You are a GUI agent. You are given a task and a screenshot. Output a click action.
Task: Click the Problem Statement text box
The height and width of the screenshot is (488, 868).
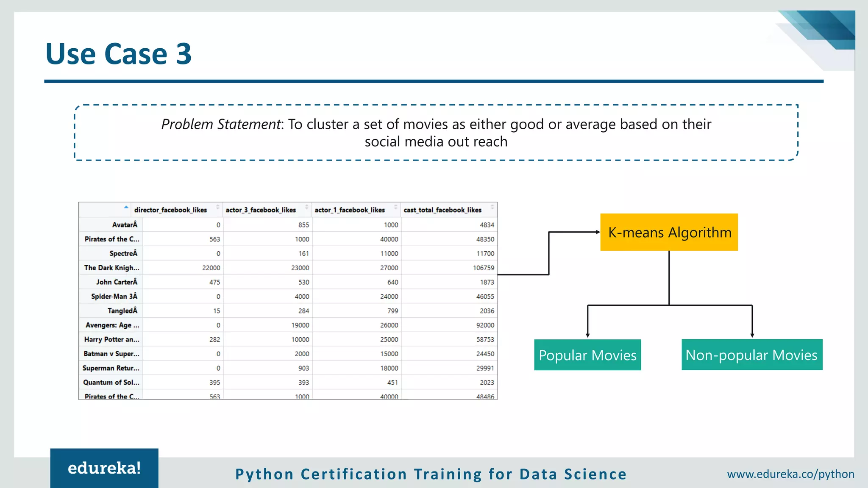coord(436,133)
